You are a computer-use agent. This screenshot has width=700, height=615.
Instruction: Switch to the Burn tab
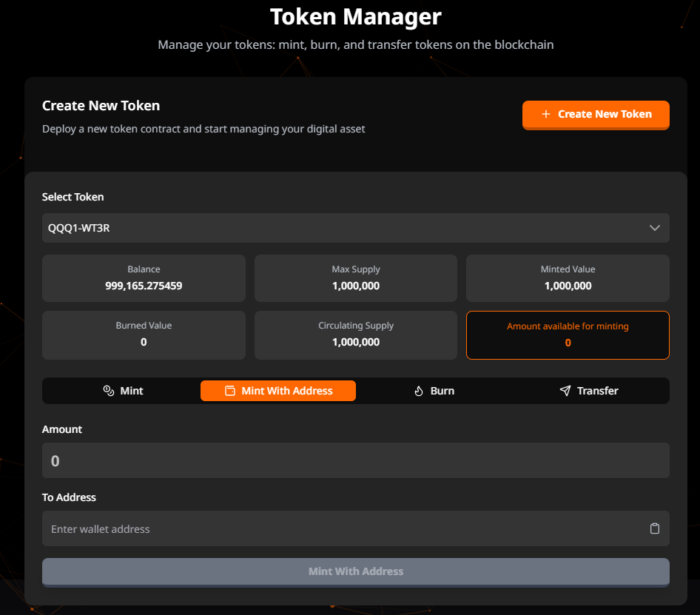pos(442,391)
